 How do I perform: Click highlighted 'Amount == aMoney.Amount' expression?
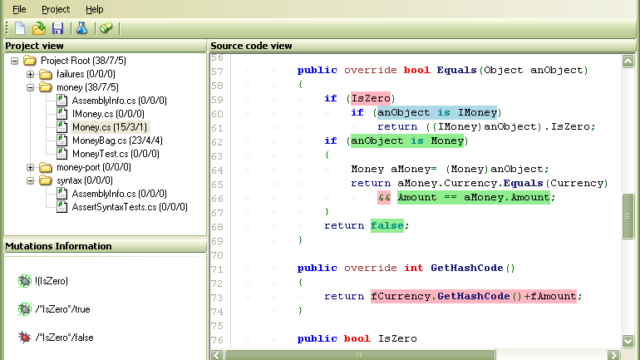473,198
